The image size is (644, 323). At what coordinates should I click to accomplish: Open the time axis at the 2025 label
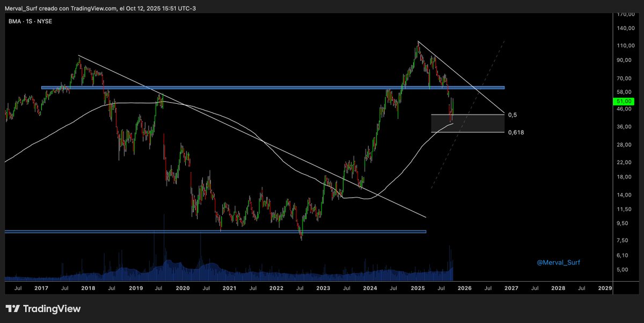417,288
